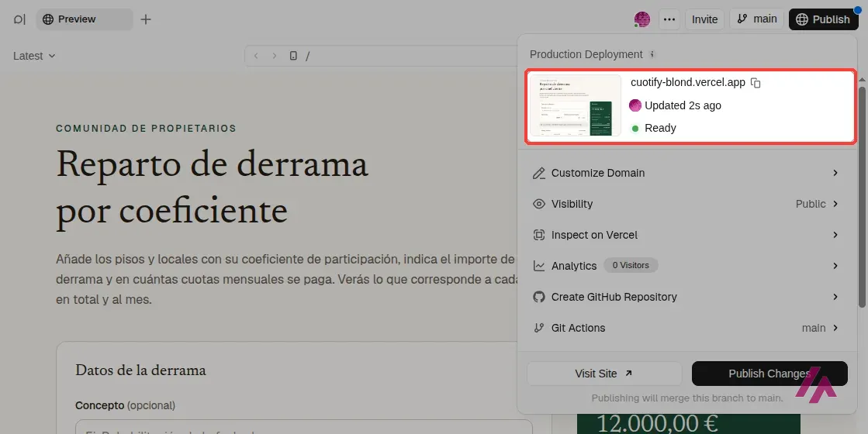Expand the Inspect on Vercel chevron
The width and height of the screenshot is (868, 434).
(x=835, y=235)
